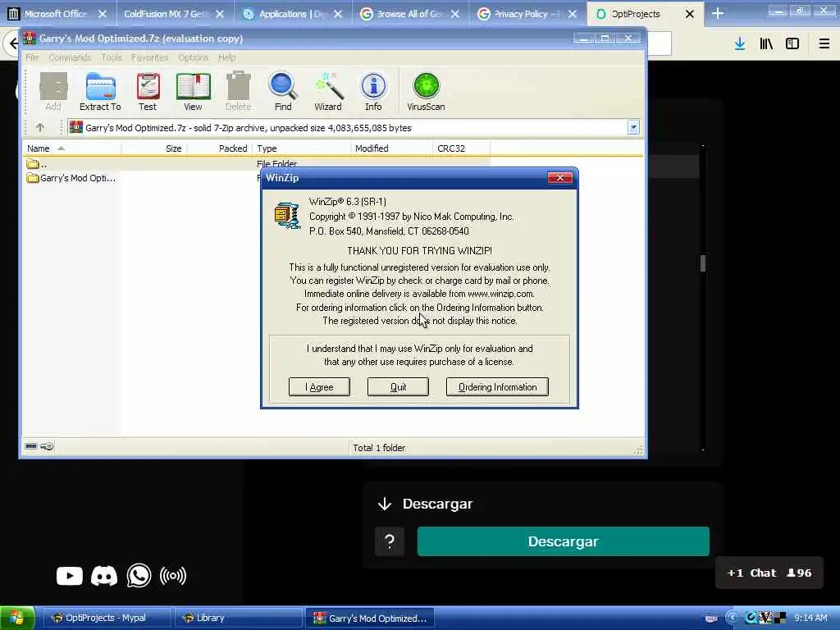The width and height of the screenshot is (840, 630).
Task: Expand the archive path dropdown
Action: pyautogui.click(x=633, y=127)
